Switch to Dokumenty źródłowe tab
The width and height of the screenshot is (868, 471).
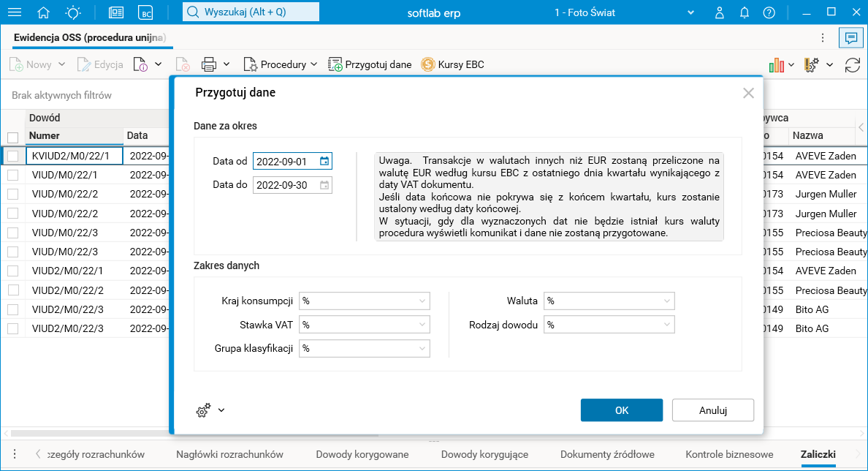point(607,455)
